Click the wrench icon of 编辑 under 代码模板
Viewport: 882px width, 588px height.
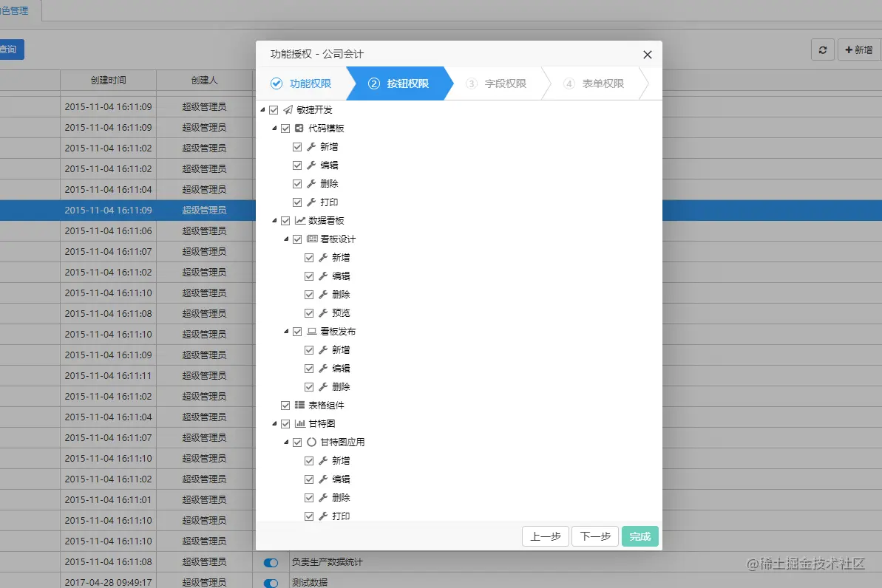[x=311, y=165]
